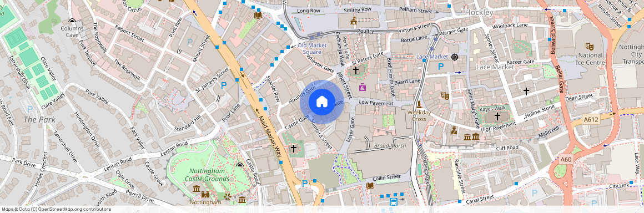Click the blue home marker
Screen dimensions: 644x213
(321, 102)
